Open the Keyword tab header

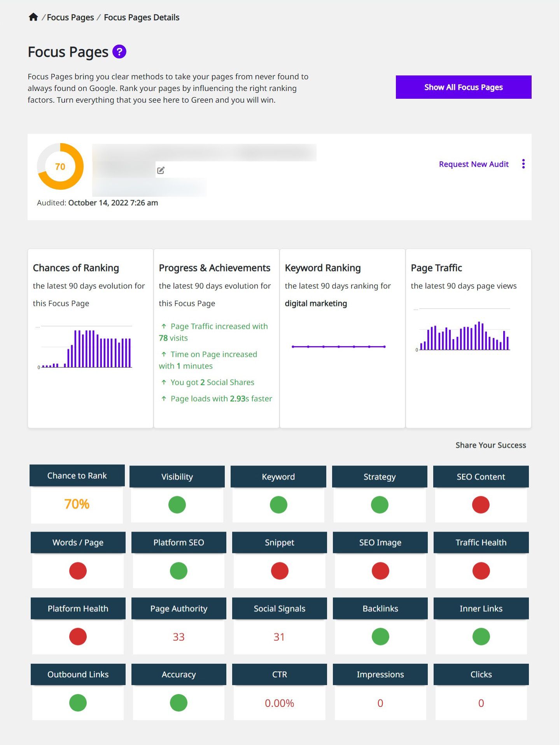278,476
